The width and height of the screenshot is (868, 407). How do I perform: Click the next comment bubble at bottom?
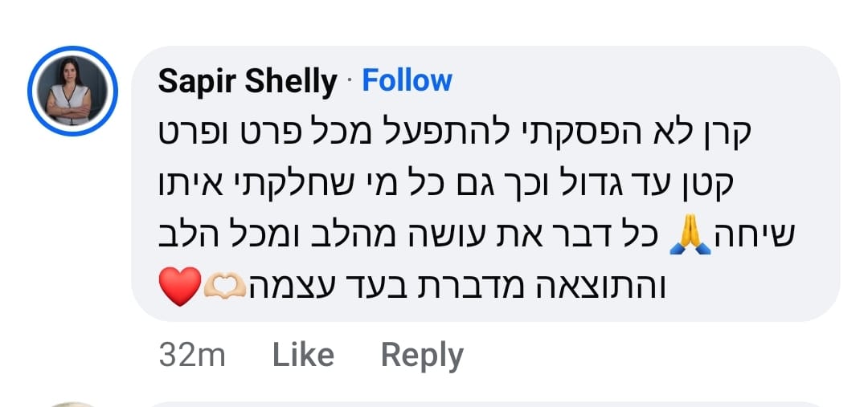click(x=482, y=404)
